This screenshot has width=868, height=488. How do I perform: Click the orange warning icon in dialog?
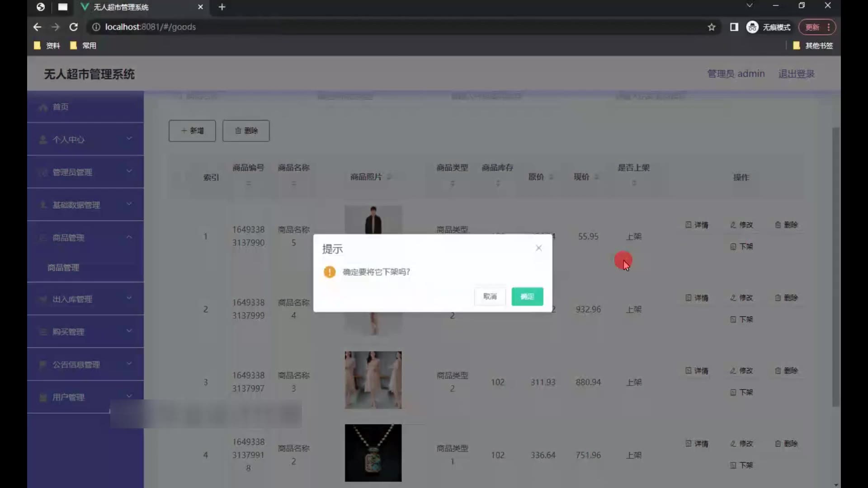330,272
